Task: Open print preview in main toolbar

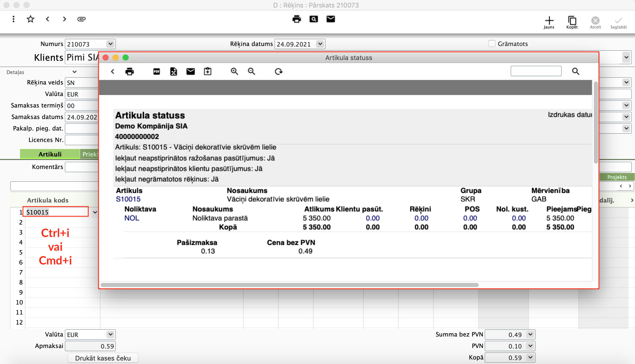Action: point(313,19)
